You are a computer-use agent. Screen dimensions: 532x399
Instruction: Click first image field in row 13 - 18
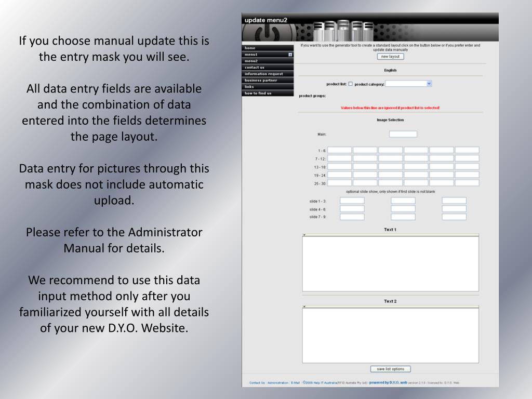click(x=339, y=167)
